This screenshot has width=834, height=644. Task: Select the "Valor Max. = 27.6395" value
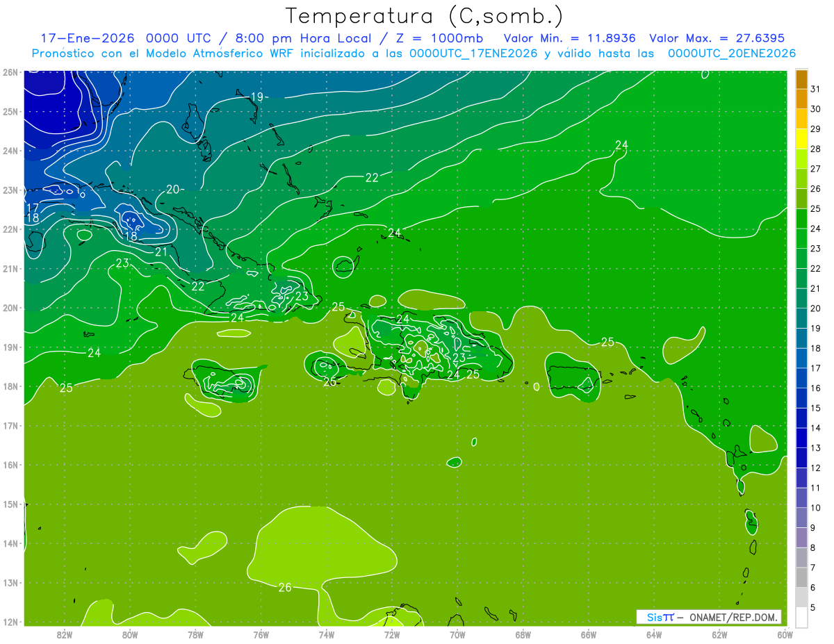(x=717, y=38)
